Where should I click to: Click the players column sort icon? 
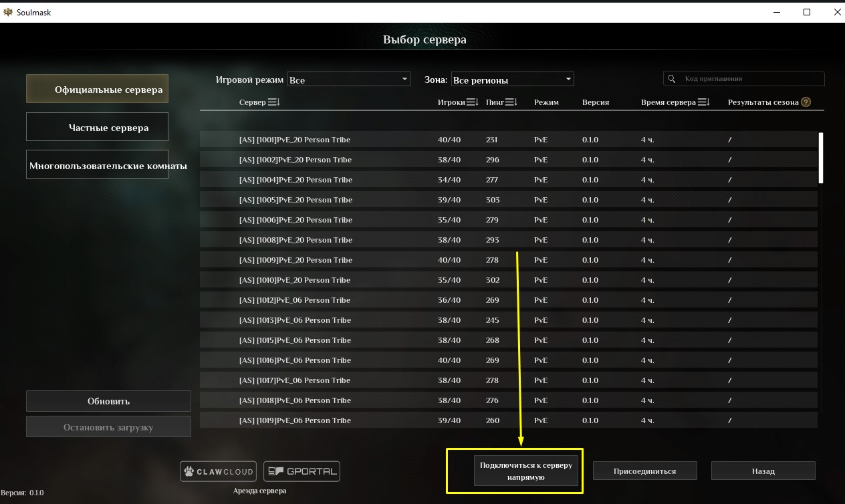[x=472, y=102]
